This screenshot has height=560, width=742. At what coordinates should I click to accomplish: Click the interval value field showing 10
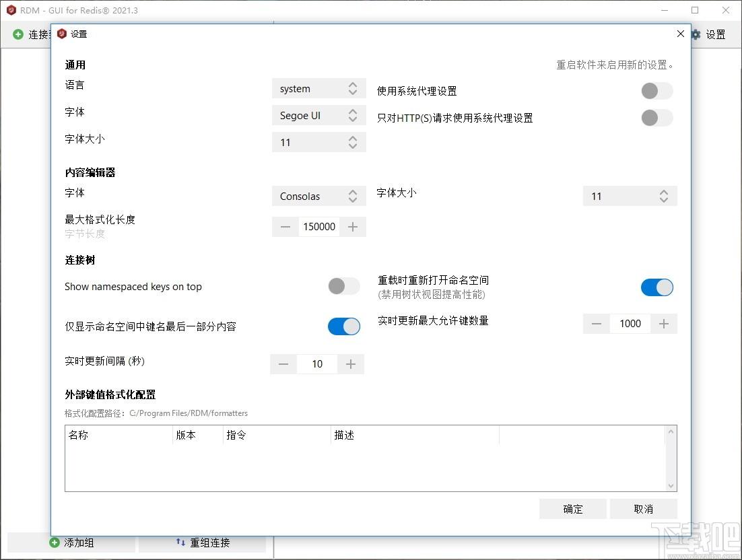click(317, 363)
